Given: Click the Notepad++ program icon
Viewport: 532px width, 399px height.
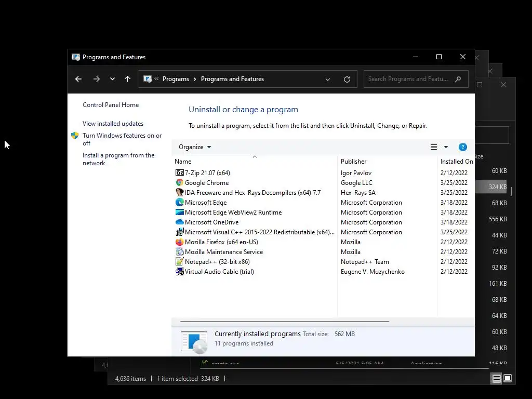Looking at the screenshot, I should (x=179, y=262).
